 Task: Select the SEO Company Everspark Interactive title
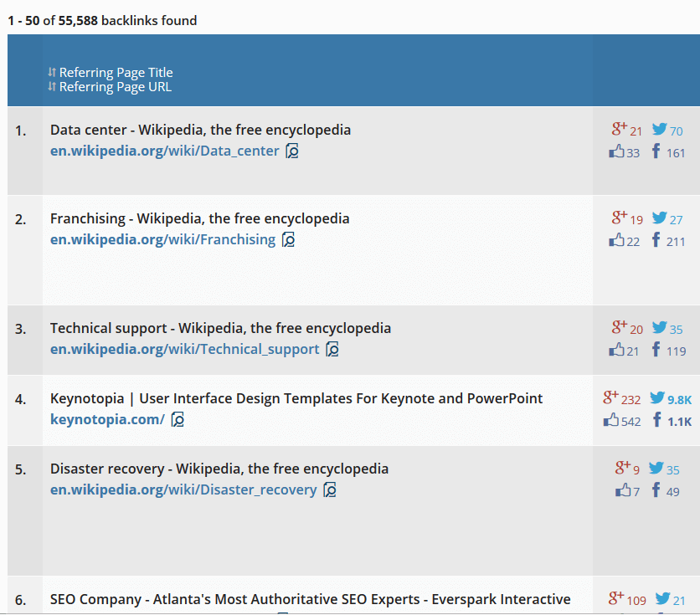click(x=311, y=599)
